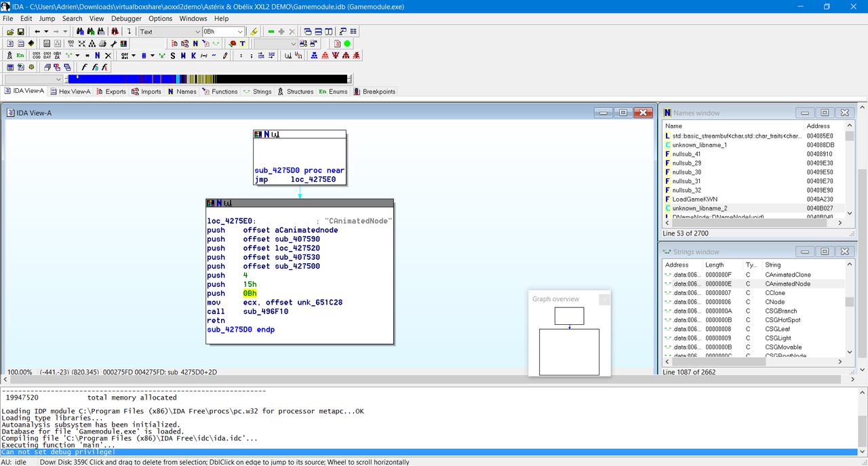Jump back with the left arrow icon
This screenshot has width=868, height=466.
[x=37, y=32]
